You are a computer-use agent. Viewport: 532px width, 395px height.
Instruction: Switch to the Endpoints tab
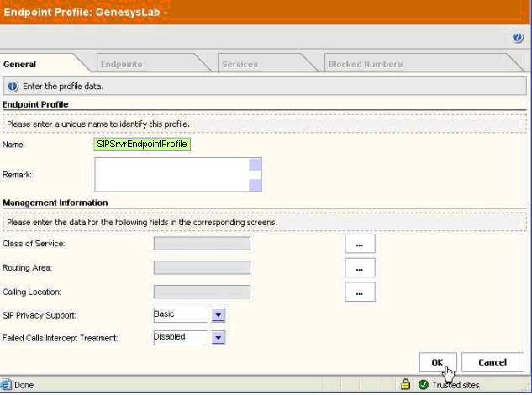tap(122, 64)
